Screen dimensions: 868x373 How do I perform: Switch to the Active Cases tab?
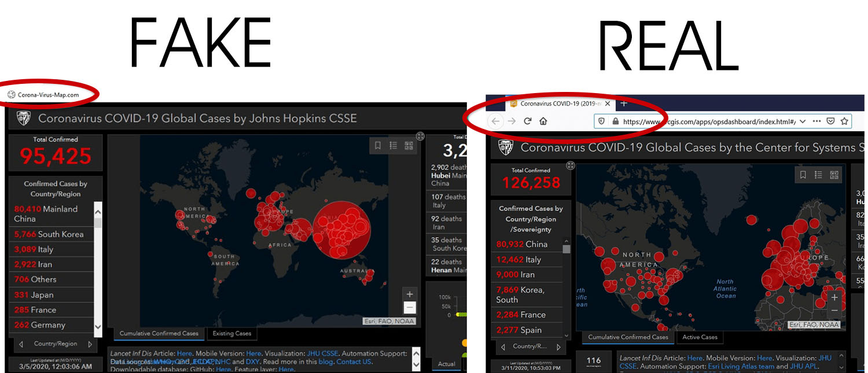pos(700,337)
